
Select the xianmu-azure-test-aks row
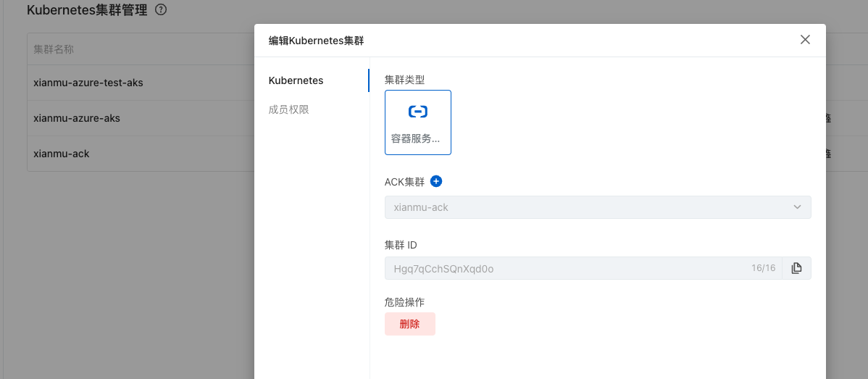pyautogui.click(x=141, y=83)
